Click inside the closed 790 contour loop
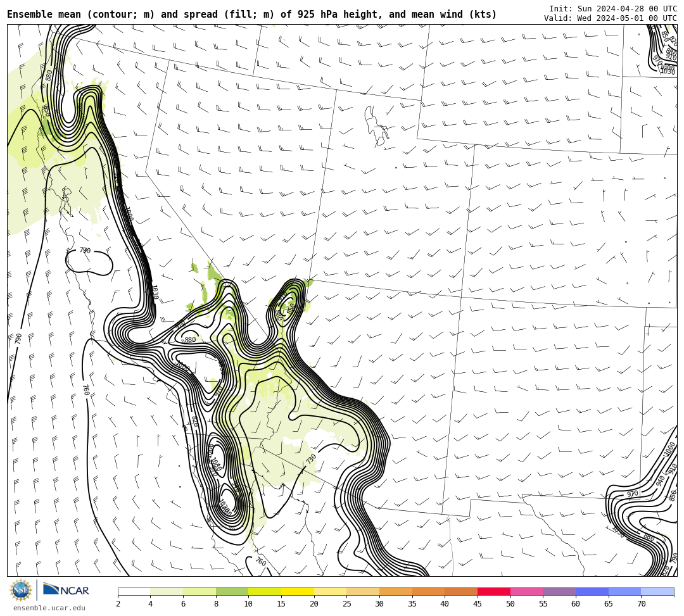 tap(89, 263)
